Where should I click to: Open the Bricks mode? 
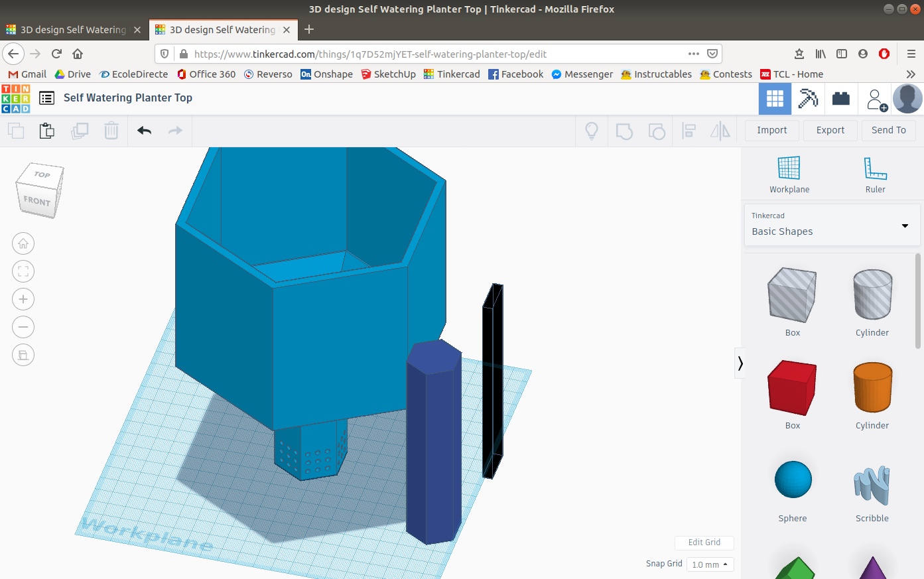click(x=841, y=99)
